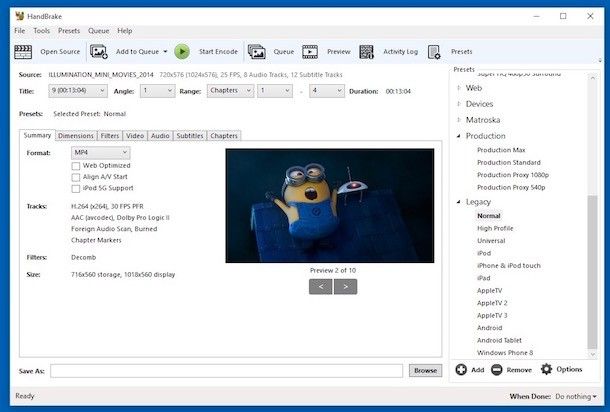Collapse the Production presets group
This screenshot has height=412, width=610.
point(459,136)
